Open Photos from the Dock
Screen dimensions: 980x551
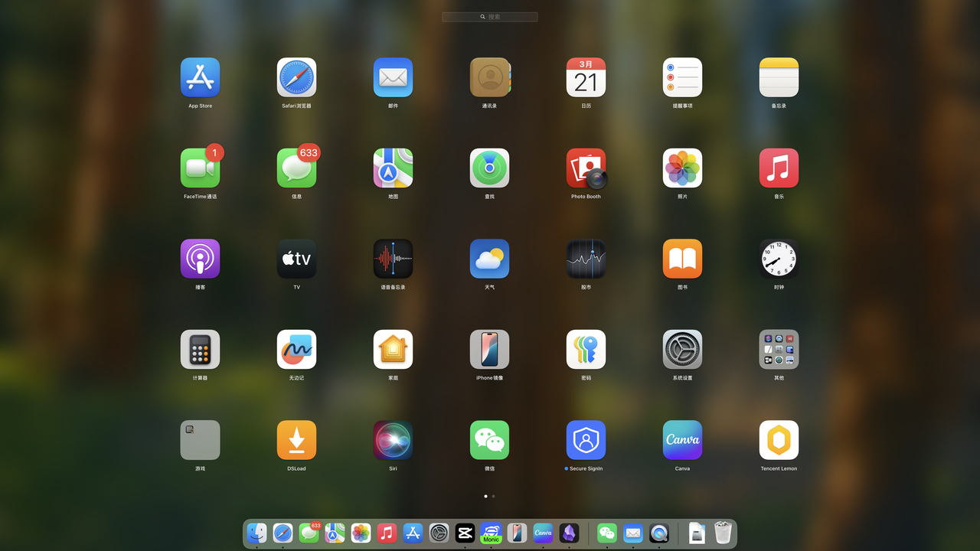coord(361,533)
